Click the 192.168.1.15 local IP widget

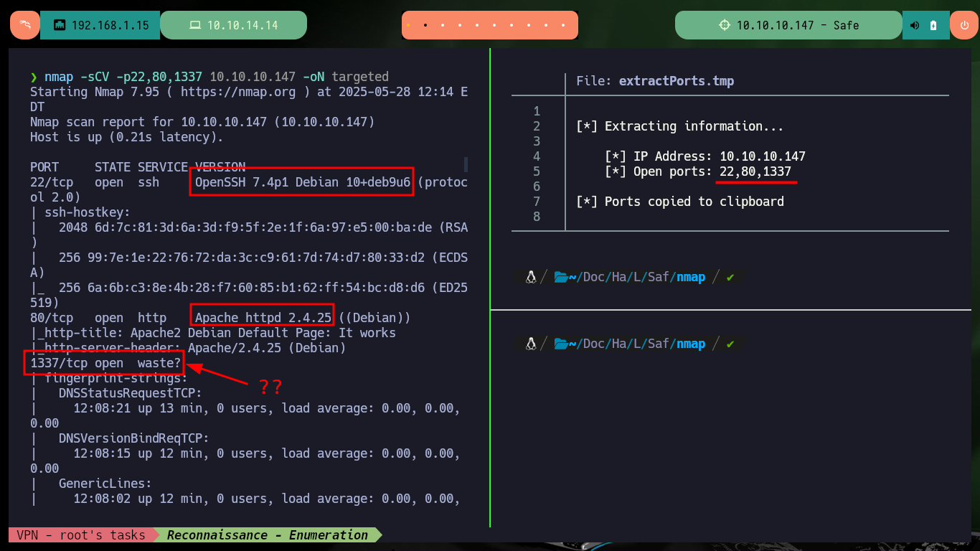click(x=100, y=25)
